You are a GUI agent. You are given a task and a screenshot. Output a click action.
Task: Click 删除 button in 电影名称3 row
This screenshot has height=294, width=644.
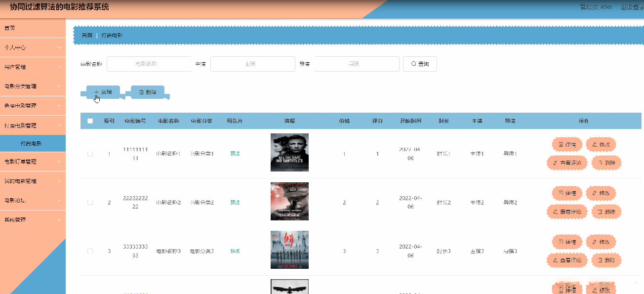(x=606, y=260)
